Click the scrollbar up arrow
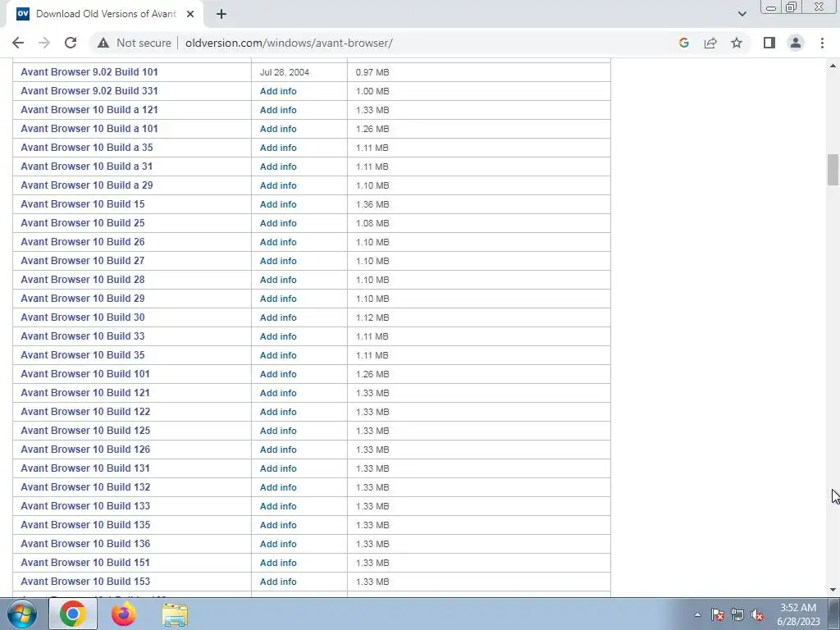 pos(833,66)
